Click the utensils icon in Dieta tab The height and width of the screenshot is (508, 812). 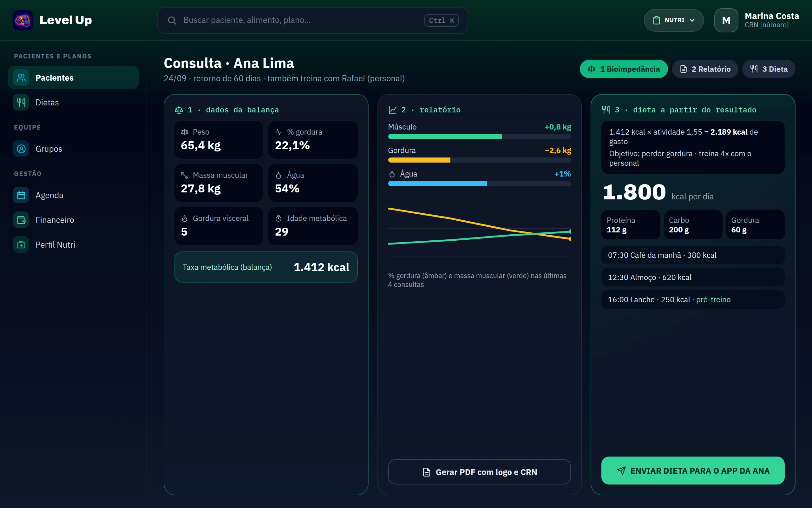tap(754, 69)
